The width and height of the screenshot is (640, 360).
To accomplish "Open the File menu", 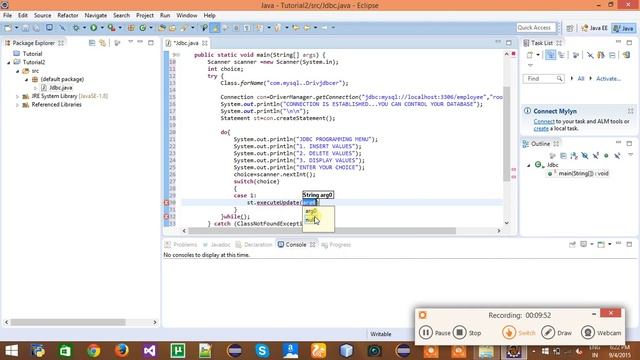I will point(7,16).
